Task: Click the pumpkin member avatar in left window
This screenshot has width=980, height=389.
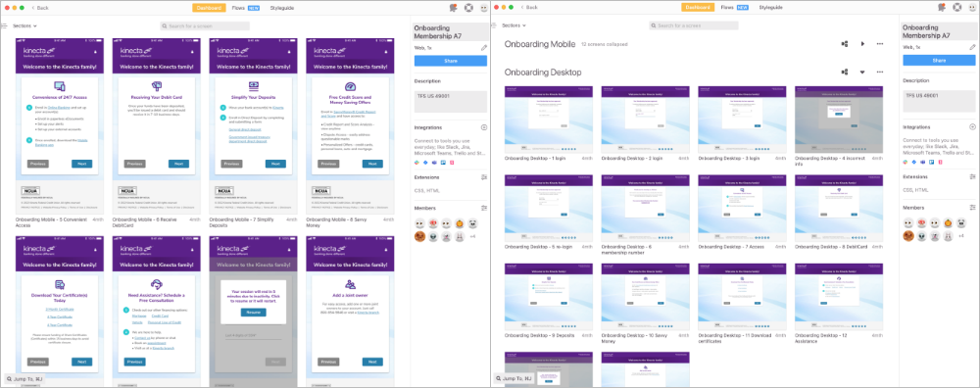Action: [459, 222]
